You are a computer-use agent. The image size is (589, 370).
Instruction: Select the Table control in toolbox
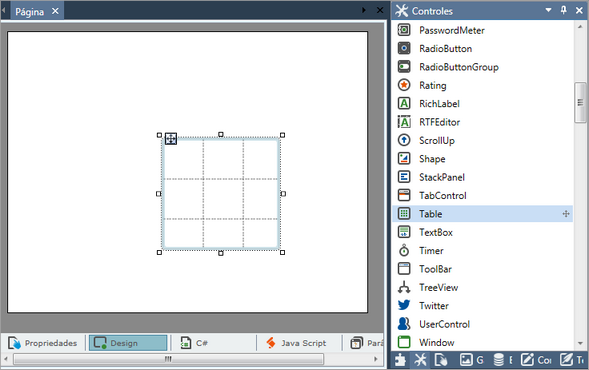[x=482, y=214]
